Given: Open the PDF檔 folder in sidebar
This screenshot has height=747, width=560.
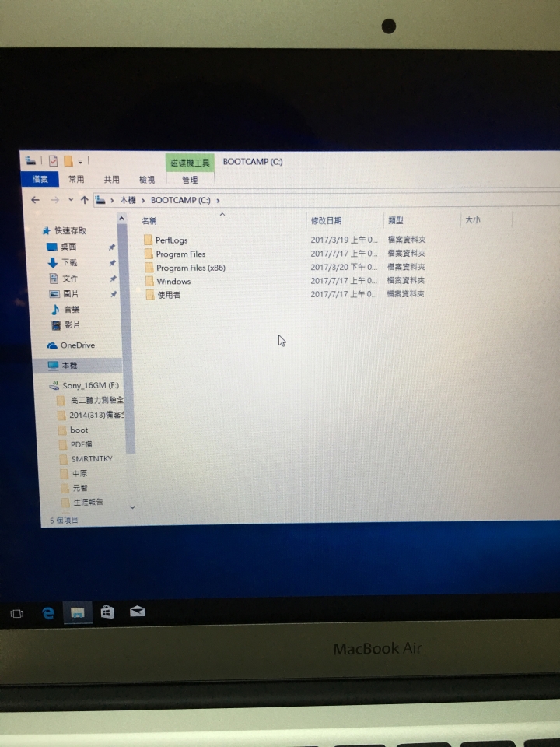Looking at the screenshot, I should pyautogui.click(x=81, y=444).
